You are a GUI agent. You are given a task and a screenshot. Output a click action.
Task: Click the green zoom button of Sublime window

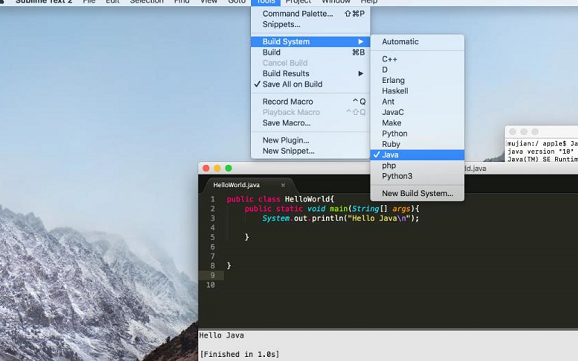229,168
